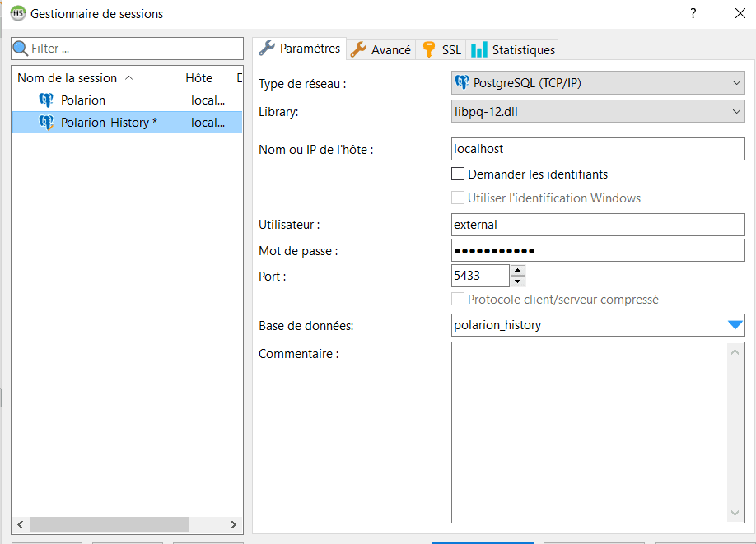Click the wrench icon on Paramètres tab

[267, 49]
